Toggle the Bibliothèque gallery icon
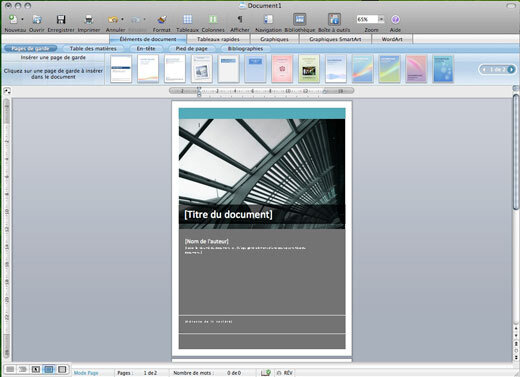This screenshot has height=377, width=520. point(299,19)
